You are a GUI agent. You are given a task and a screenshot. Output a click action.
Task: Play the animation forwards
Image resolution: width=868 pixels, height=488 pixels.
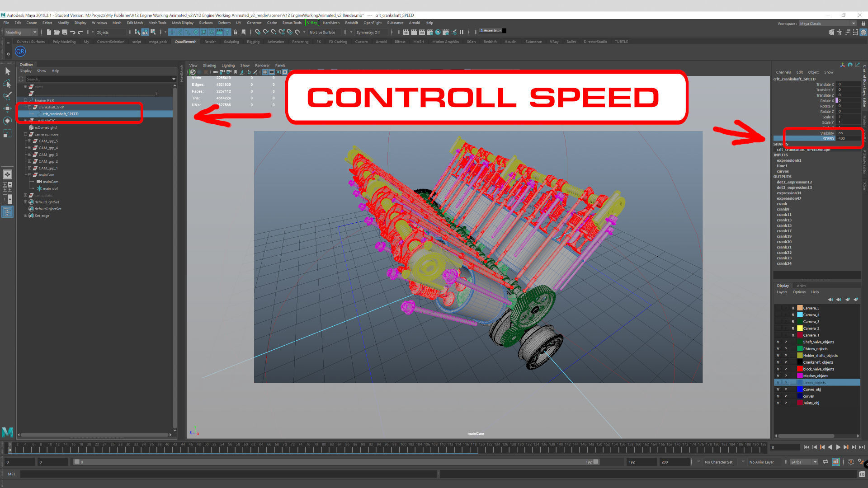838,447
